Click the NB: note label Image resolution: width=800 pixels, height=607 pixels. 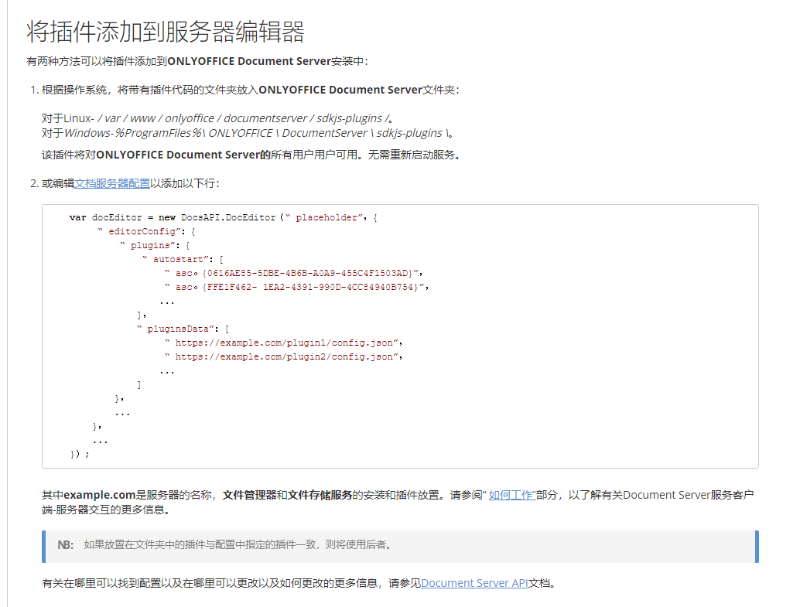[65, 545]
